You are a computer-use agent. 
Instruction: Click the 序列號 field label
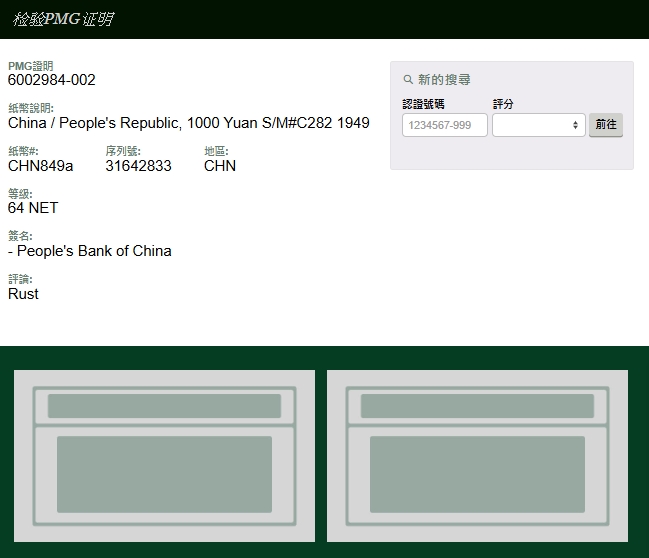pos(122,151)
